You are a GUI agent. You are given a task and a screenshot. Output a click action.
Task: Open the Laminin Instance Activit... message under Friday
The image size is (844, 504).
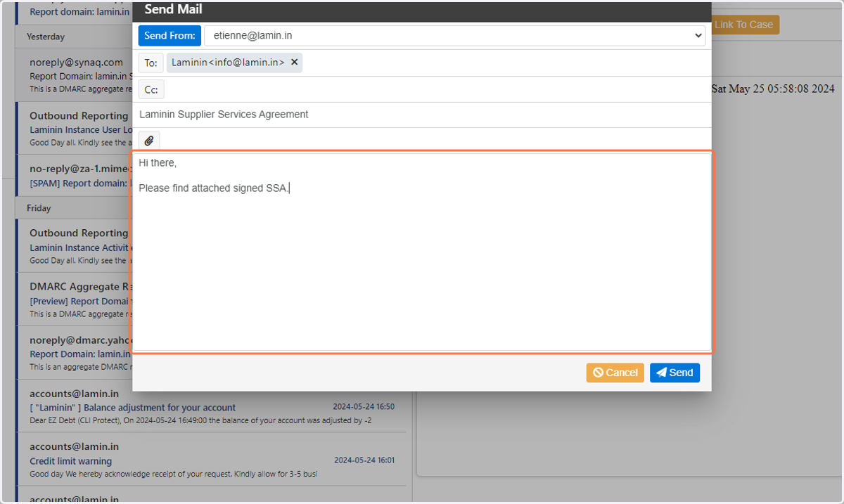(74, 247)
